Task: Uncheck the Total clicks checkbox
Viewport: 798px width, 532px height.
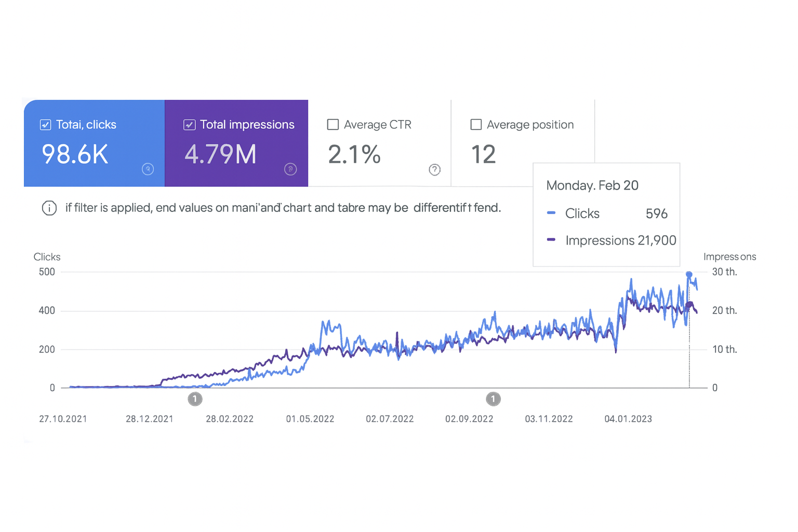Action: click(x=46, y=125)
